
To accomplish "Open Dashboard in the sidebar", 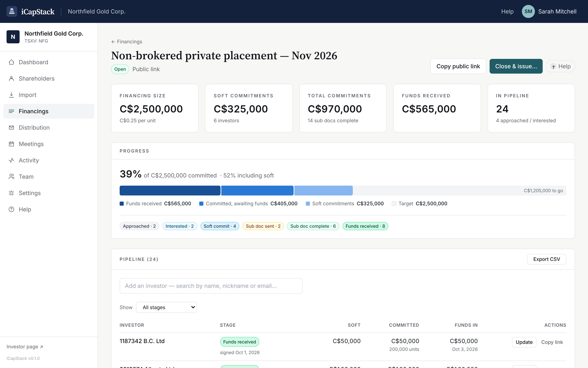I will tap(49, 62).
